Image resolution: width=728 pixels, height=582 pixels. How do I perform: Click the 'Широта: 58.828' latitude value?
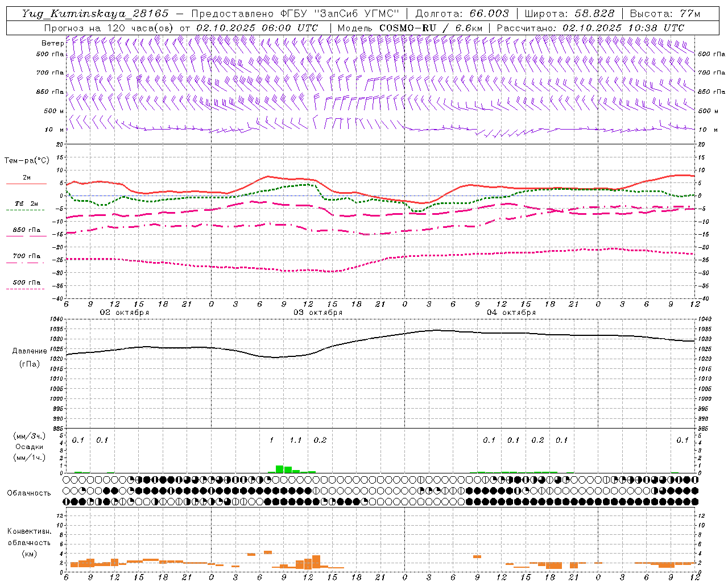[569, 14]
